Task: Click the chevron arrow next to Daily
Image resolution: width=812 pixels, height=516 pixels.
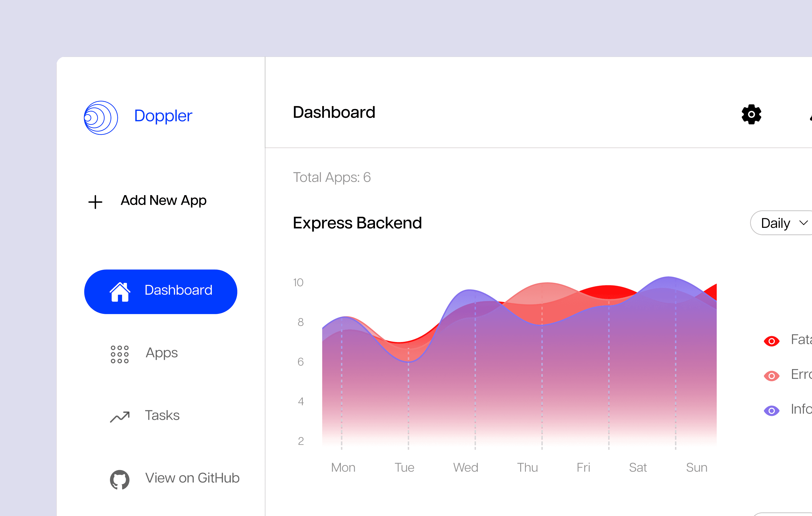Action: pyautogui.click(x=803, y=223)
